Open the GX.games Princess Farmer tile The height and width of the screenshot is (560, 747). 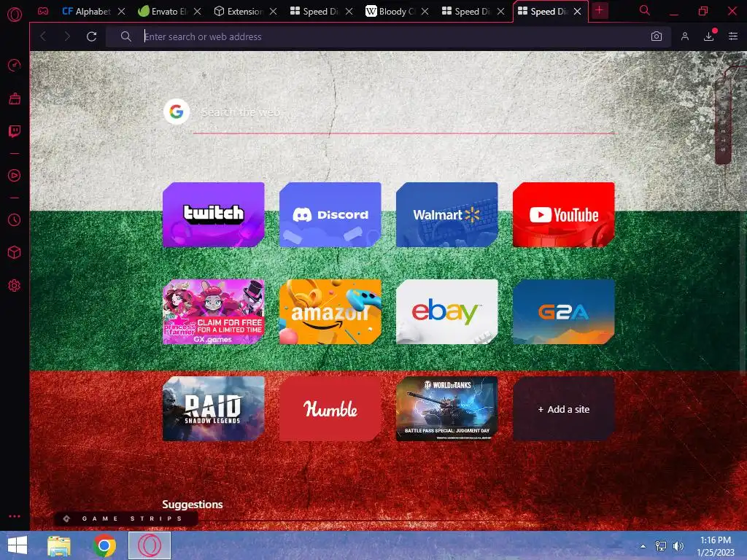pos(214,312)
